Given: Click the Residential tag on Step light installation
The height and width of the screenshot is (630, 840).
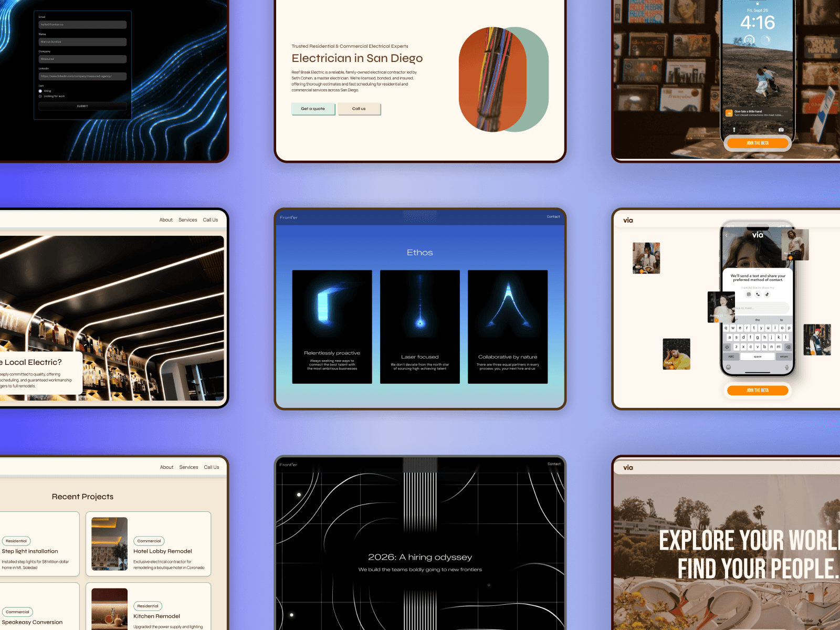Looking at the screenshot, I should coord(16,541).
